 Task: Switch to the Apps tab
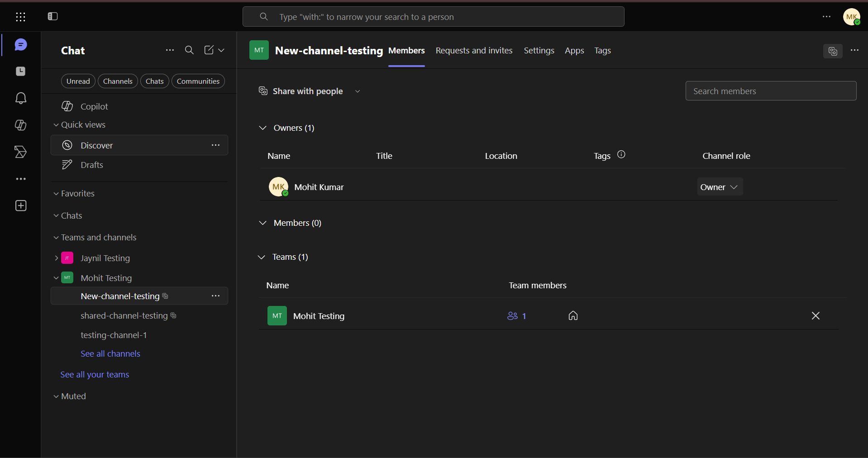pos(574,51)
